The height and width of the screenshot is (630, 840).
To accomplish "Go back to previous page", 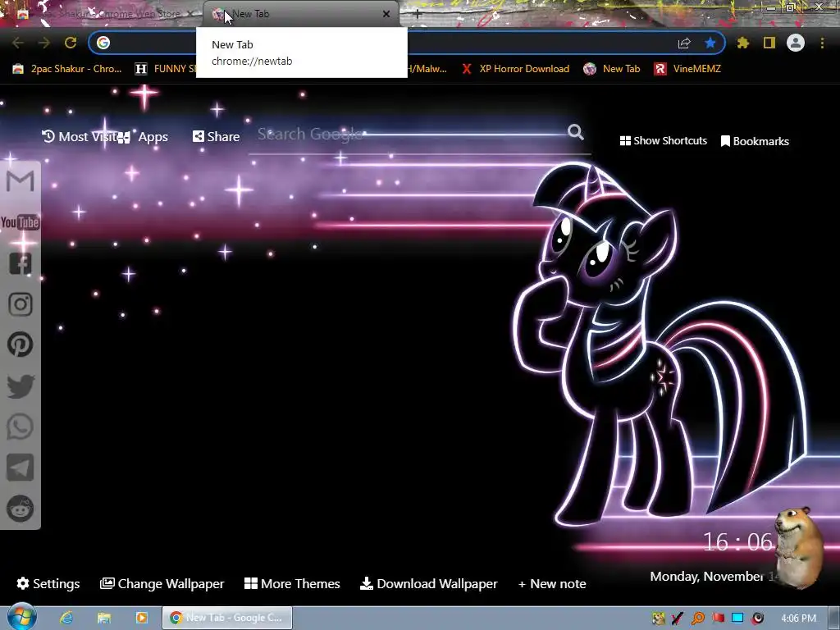I will 18,43.
